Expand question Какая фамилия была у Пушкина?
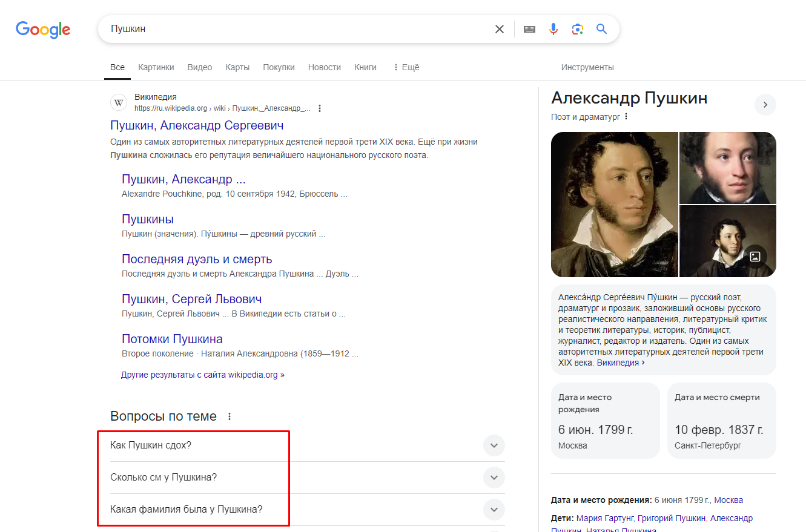Image resolution: width=806 pixels, height=532 pixels. pos(308,510)
